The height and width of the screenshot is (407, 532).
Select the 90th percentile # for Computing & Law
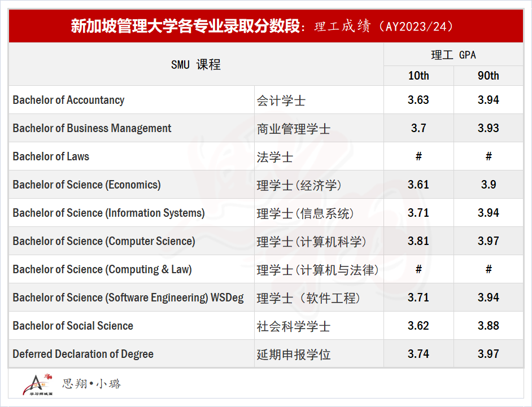pos(489,269)
